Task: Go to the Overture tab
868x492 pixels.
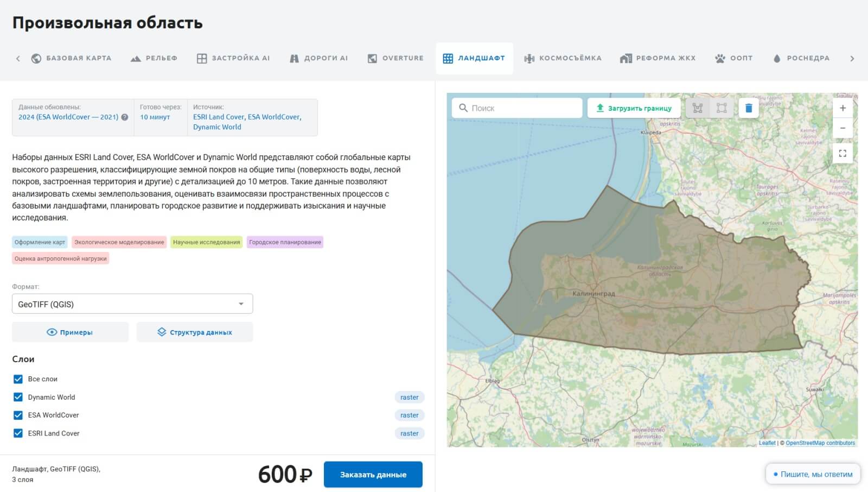Action: click(395, 58)
